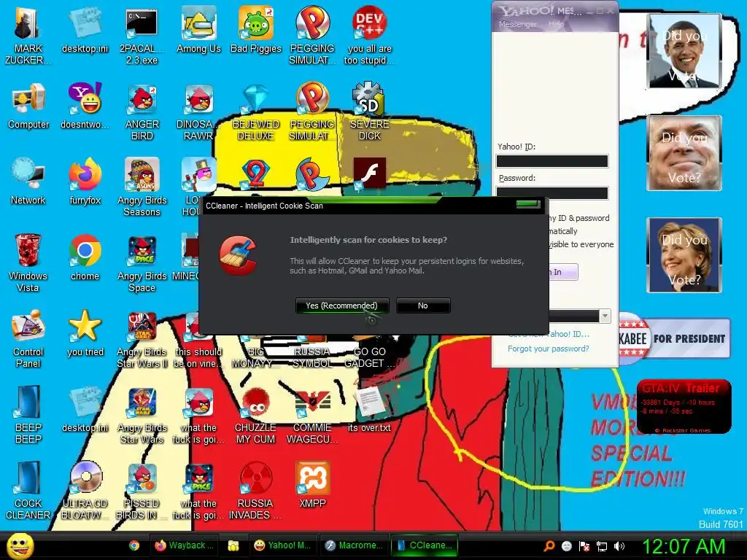Select the Angry Birds Space icon
Viewport: 747px width, 560px height.
click(142, 263)
